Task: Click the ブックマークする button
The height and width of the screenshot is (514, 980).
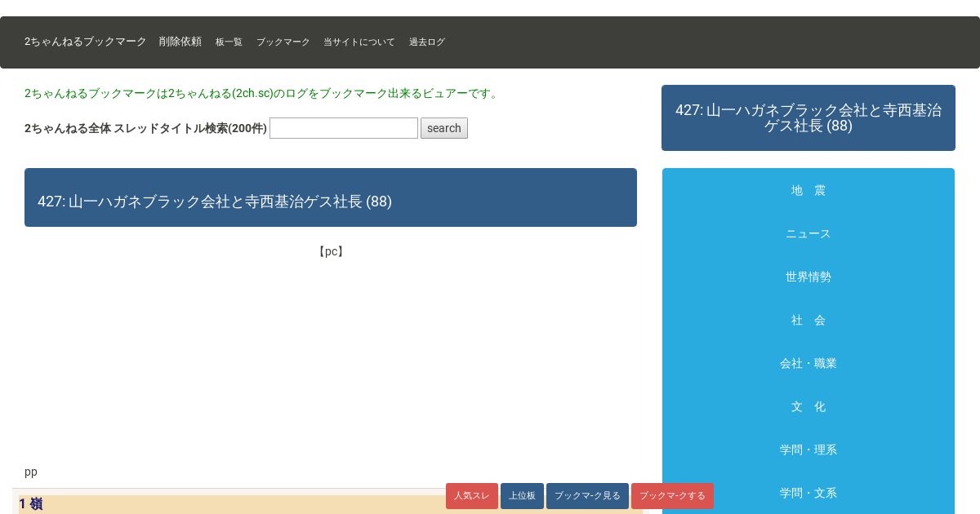Action: point(672,496)
